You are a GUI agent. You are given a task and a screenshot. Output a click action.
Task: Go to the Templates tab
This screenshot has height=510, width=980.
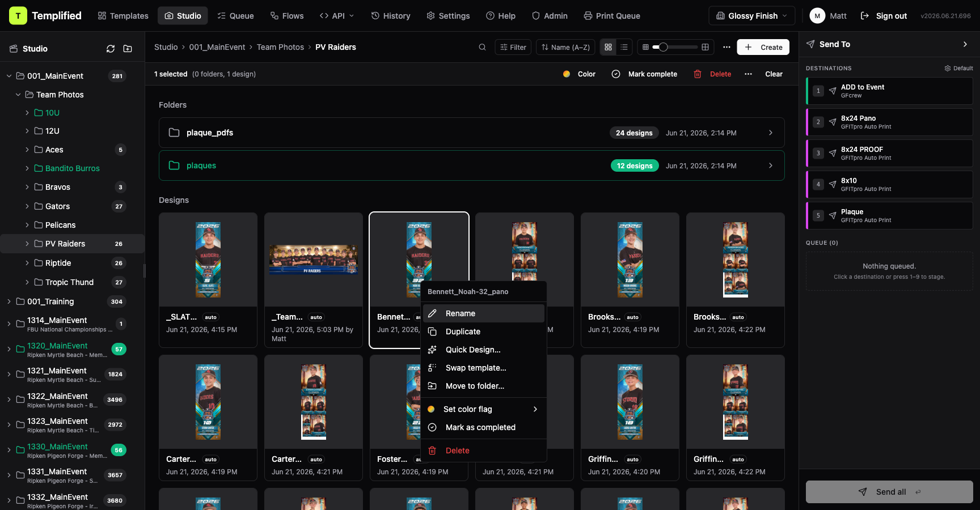(123, 16)
